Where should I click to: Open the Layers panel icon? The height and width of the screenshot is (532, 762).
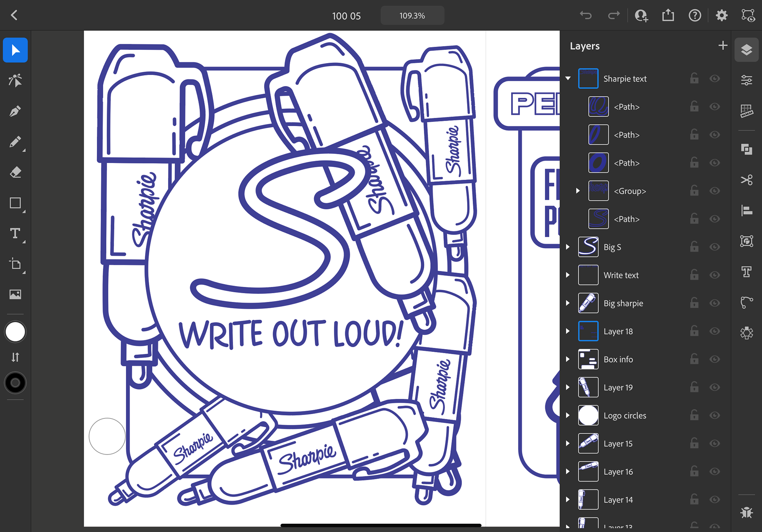tap(747, 50)
